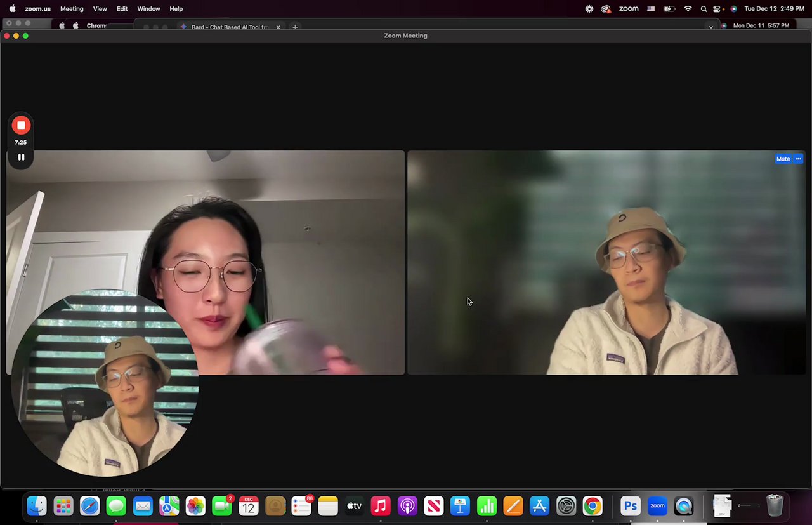The width and height of the screenshot is (812, 525).
Task: Open the Trash in the Dock
Action: click(775, 506)
